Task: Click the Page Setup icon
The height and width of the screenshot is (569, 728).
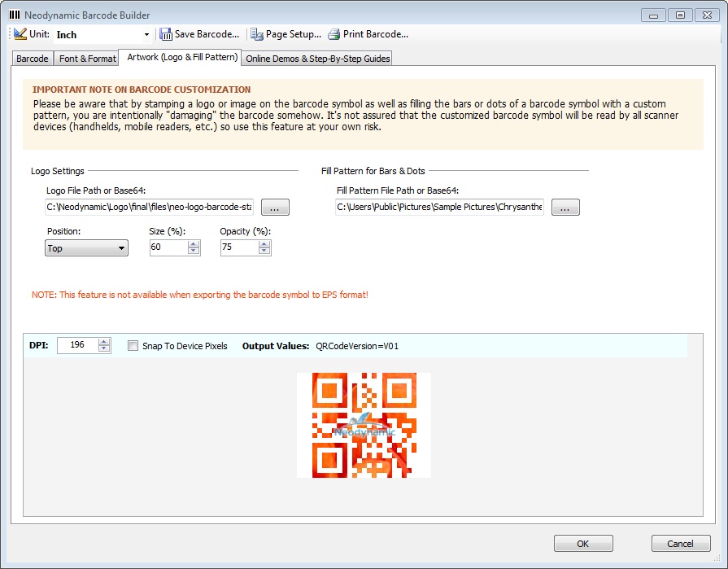Action: (257, 34)
